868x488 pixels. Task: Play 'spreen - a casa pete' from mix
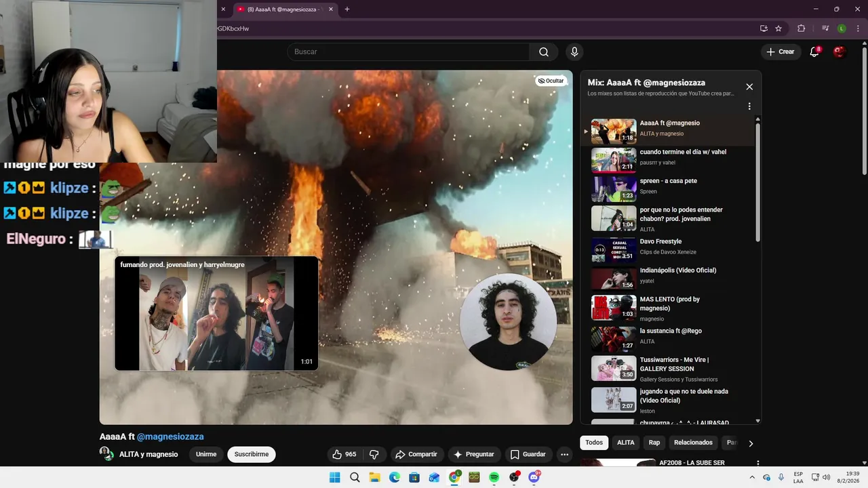click(x=668, y=189)
